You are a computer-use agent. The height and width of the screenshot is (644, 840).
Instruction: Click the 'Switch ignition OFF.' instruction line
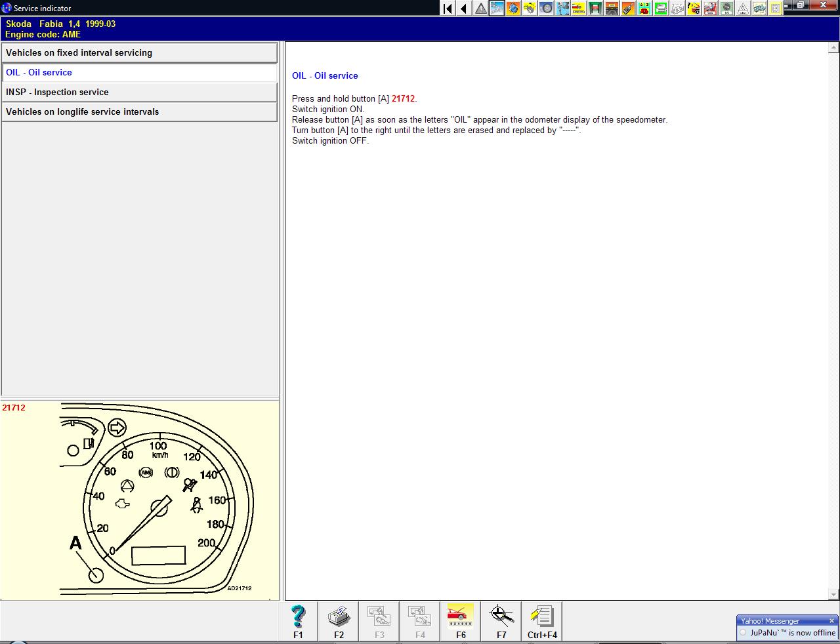331,141
